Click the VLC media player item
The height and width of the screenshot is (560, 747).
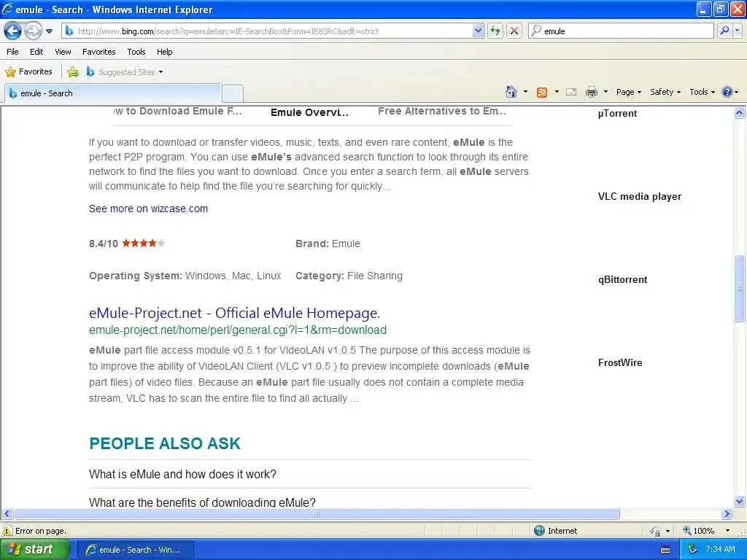639,197
